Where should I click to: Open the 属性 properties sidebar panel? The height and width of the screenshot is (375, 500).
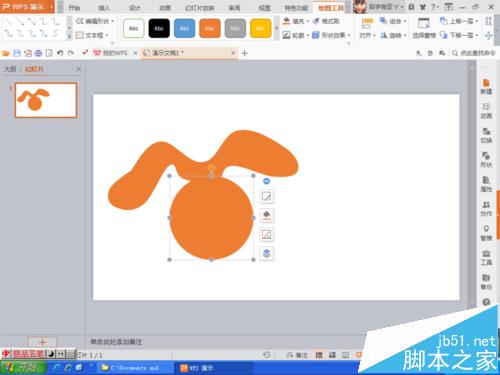(x=486, y=184)
